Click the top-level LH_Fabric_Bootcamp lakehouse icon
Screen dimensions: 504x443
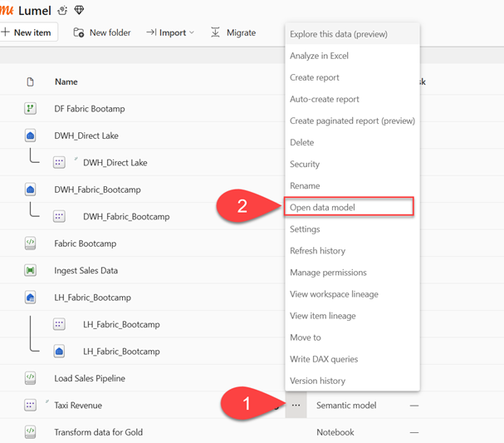[30, 298]
